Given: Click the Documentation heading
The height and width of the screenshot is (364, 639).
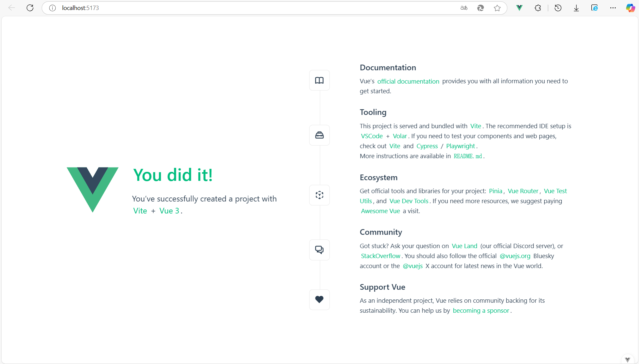Looking at the screenshot, I should pos(388,68).
